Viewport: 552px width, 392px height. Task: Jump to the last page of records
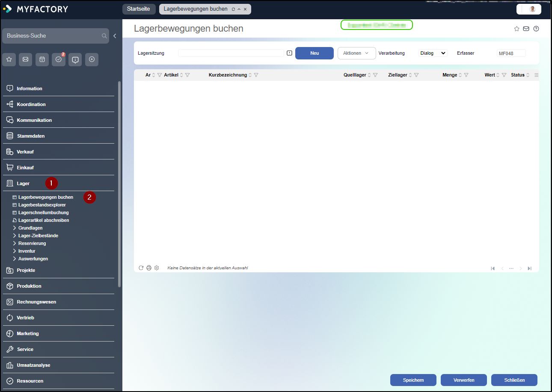[x=529, y=268]
